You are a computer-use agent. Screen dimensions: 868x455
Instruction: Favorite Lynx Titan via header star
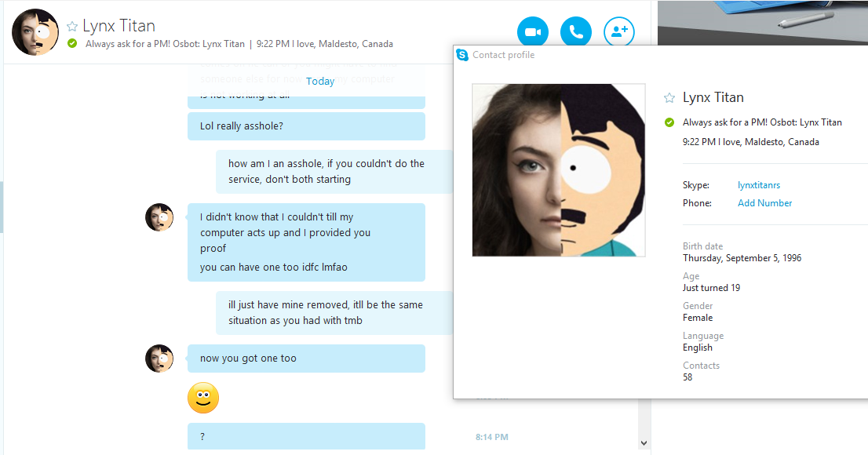click(x=72, y=27)
